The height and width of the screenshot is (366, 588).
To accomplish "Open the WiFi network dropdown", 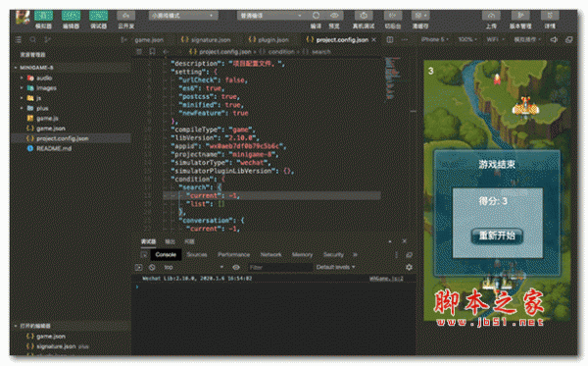I will (495, 39).
